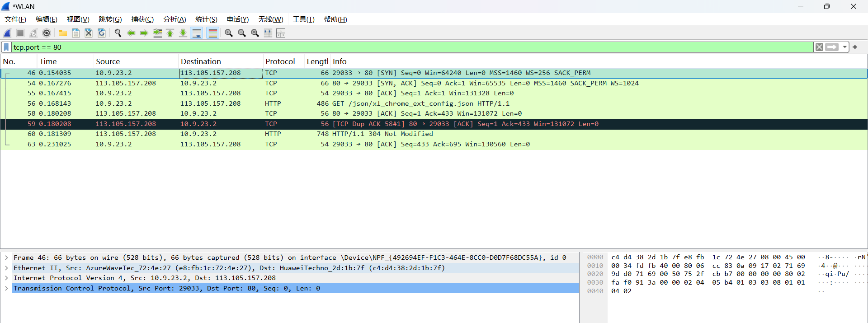
Task: Select packet 60 HTTP 304 Not Modified
Action: click(434, 134)
